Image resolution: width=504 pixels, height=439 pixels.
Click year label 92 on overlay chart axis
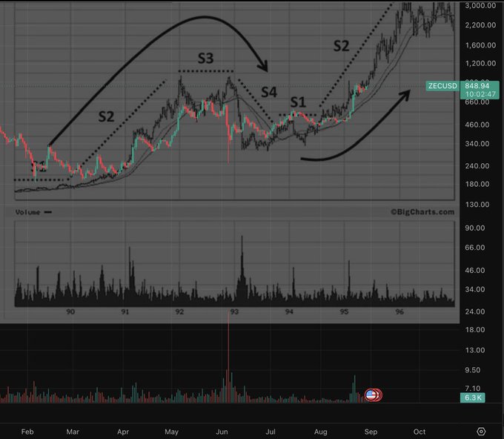point(179,311)
